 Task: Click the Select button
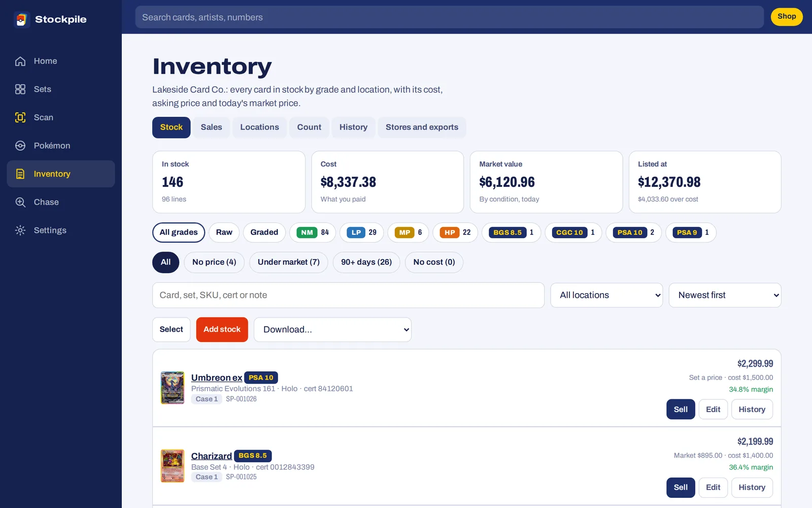171,330
